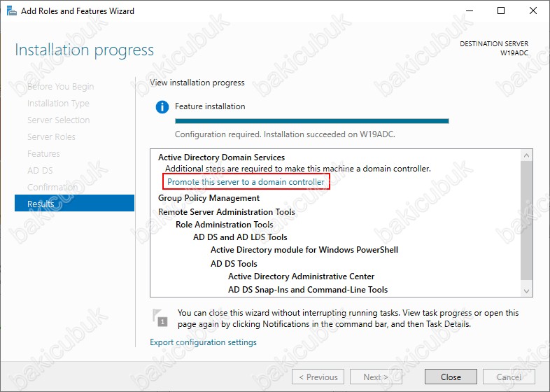
Task: Select the Features step in the sidebar
Action: pos(43,154)
